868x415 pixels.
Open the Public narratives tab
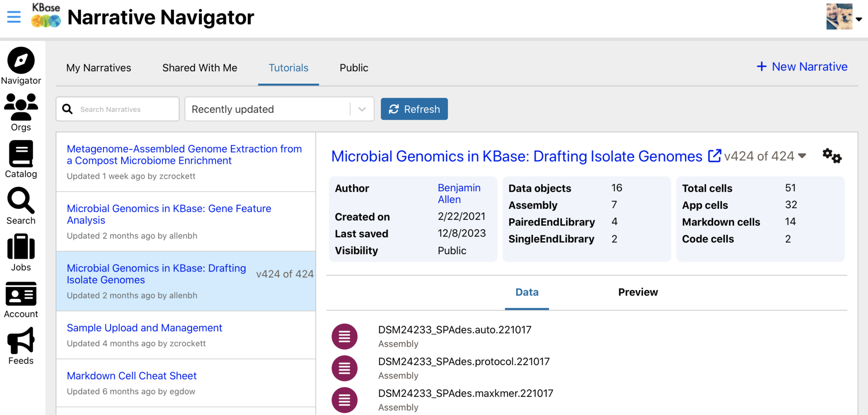point(353,67)
